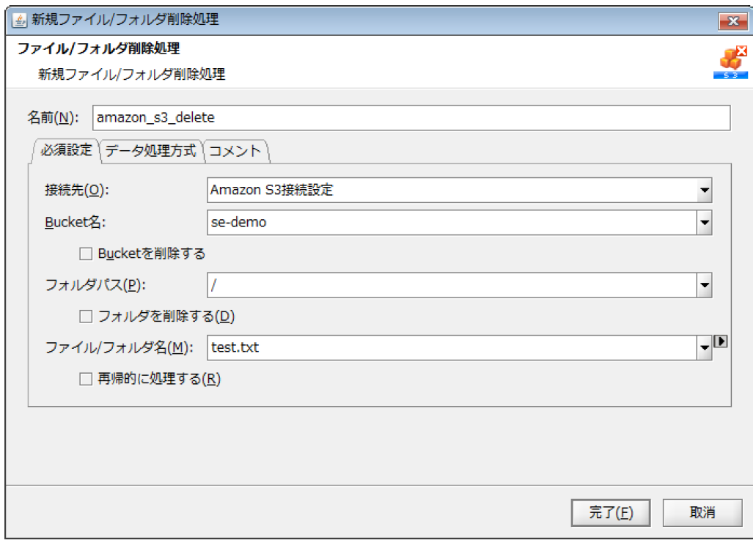Click the Java icon in the title bar
756x543 pixels.
(x=20, y=21)
